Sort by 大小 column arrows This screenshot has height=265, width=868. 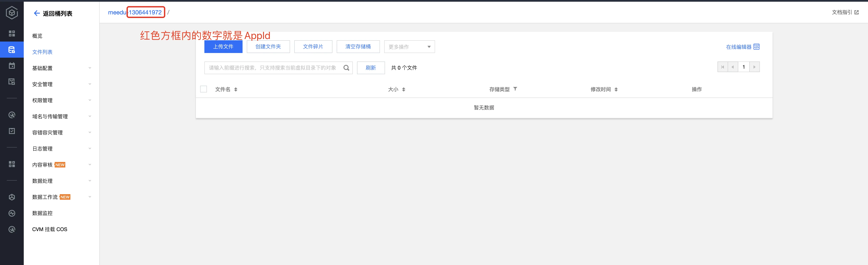click(404, 89)
